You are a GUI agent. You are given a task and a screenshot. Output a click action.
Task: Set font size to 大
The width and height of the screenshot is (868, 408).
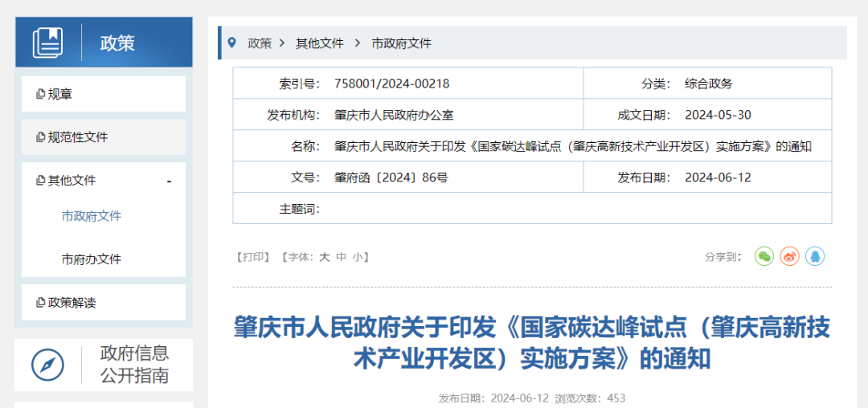point(325,257)
